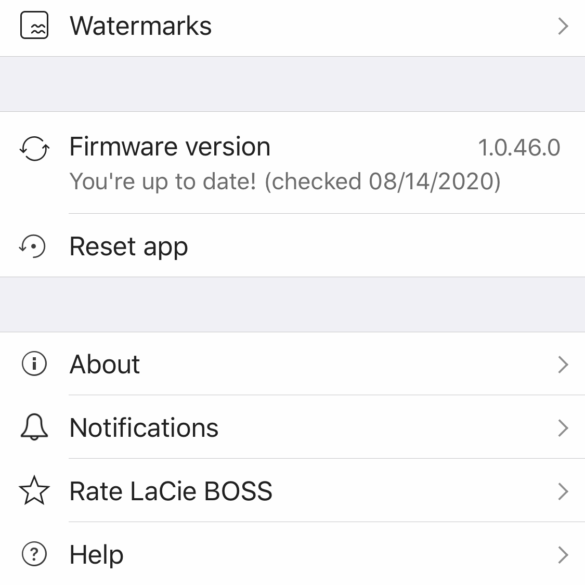The image size is (585, 585).
Task: Open the Watermarks settings entry
Action: 292,27
